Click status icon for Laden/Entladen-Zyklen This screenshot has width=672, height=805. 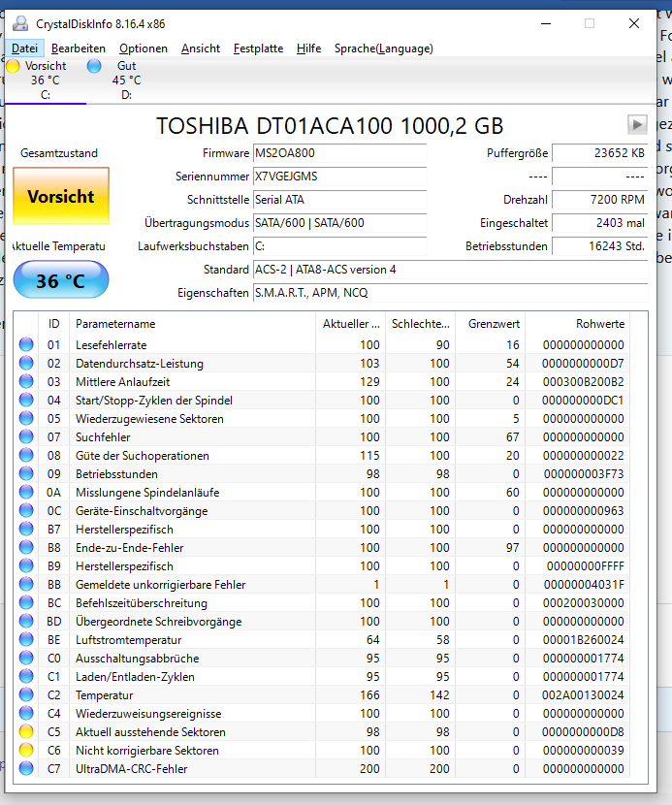click(x=26, y=677)
